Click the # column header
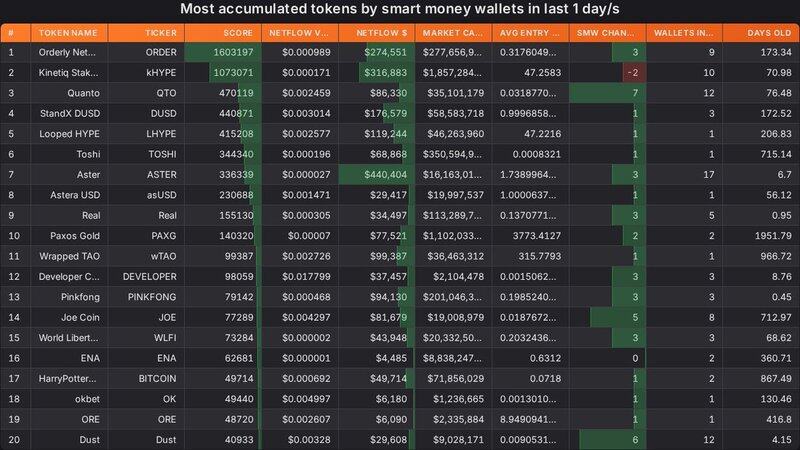 tap(15, 33)
